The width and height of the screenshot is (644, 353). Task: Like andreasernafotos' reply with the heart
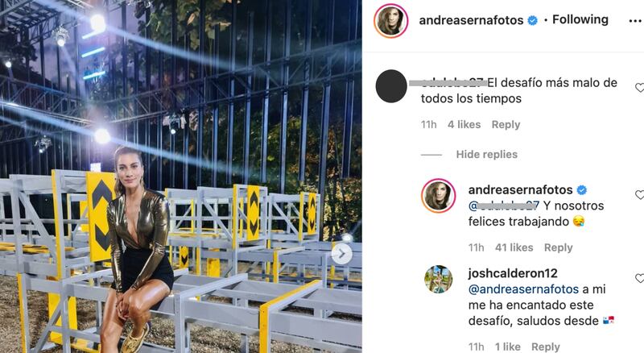click(x=639, y=194)
